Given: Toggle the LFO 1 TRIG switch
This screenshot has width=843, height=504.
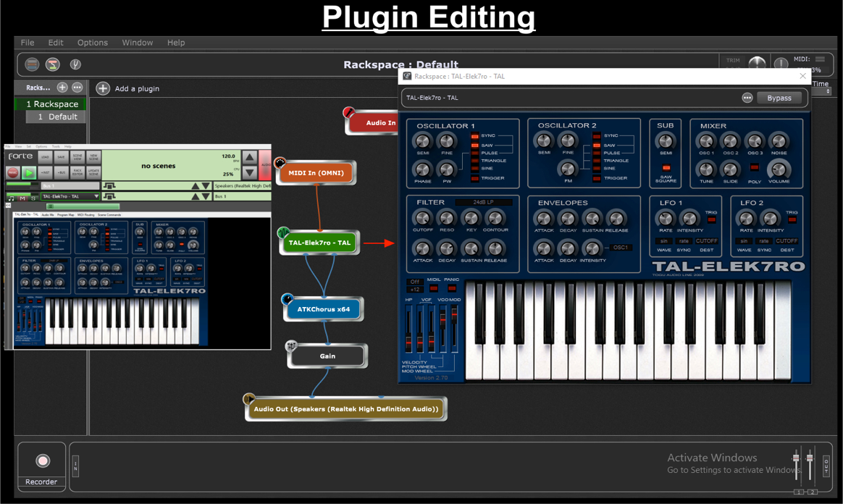Looking at the screenshot, I should pos(711,219).
